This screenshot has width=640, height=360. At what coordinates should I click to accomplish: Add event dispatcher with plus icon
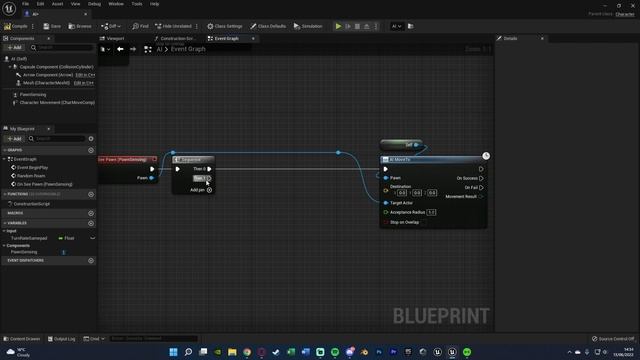[91, 260]
